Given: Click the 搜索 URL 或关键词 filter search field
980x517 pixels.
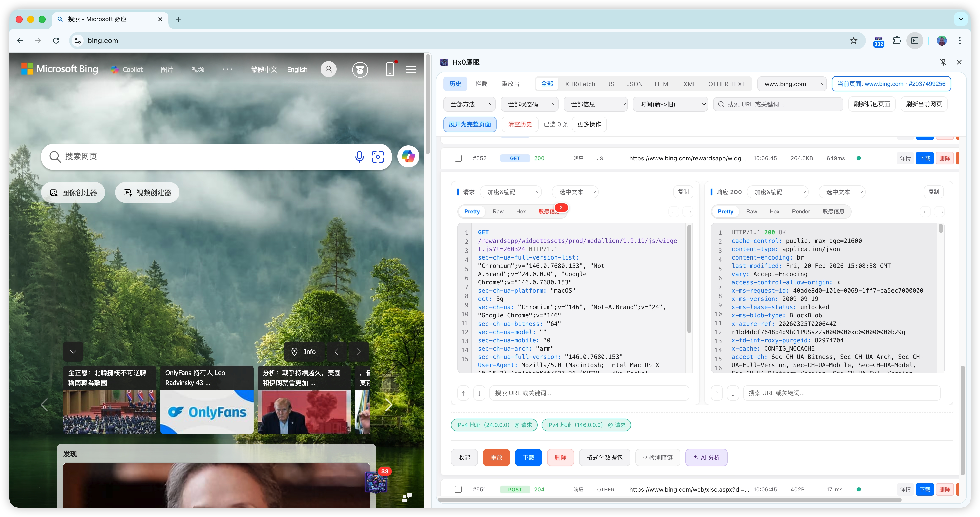Looking at the screenshot, I should click(x=778, y=104).
